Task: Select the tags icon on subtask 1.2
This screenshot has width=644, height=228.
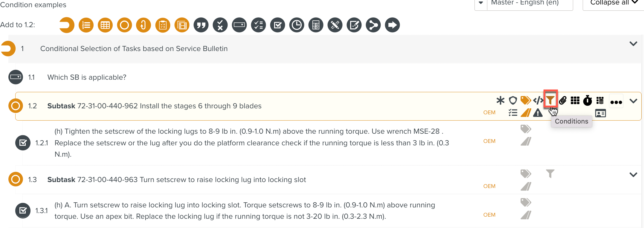Action: (x=526, y=100)
